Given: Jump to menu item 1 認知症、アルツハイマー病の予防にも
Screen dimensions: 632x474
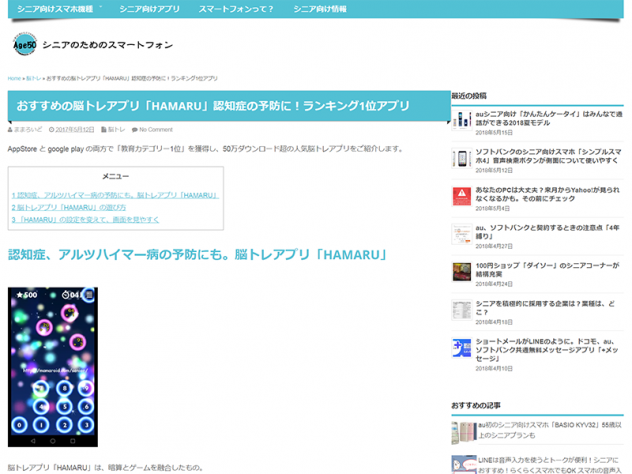Looking at the screenshot, I should click(115, 195).
